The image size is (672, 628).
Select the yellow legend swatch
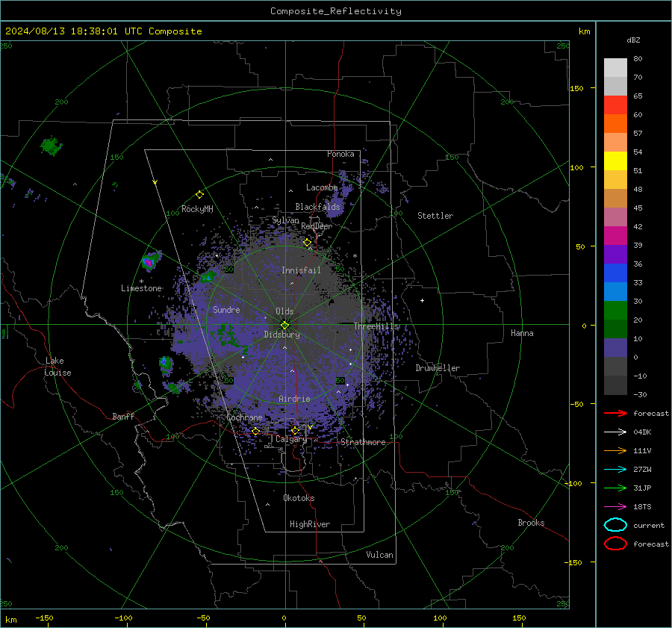(615, 161)
